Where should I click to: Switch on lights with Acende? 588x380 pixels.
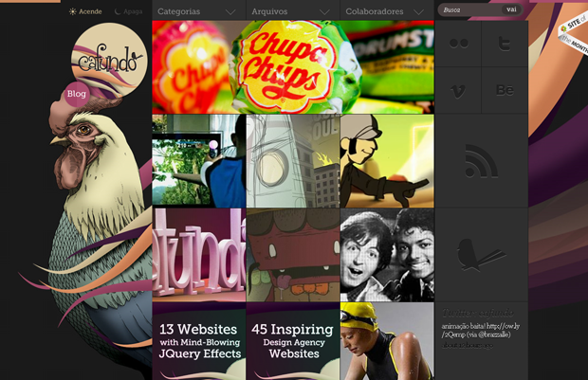click(85, 11)
